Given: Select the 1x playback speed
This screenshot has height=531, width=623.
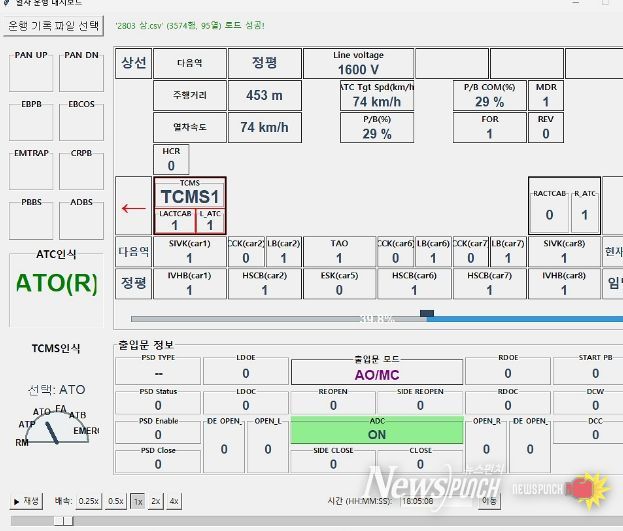Looking at the screenshot, I should 138,501.
